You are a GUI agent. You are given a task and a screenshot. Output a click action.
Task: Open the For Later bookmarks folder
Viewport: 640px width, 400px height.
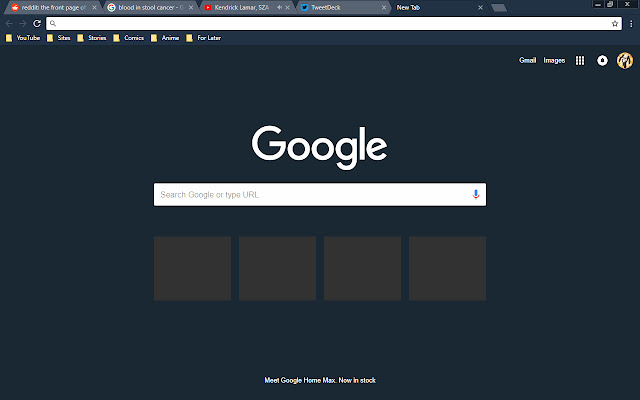tap(204, 38)
